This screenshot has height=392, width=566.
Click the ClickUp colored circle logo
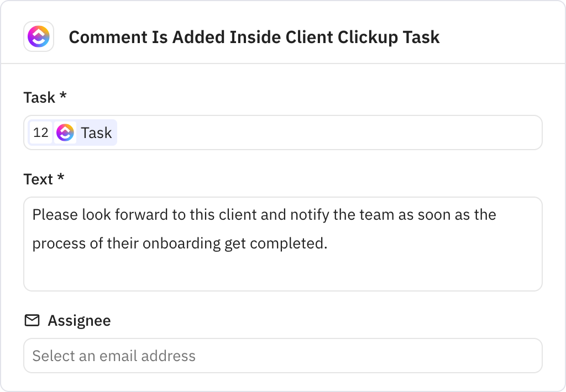tap(38, 37)
